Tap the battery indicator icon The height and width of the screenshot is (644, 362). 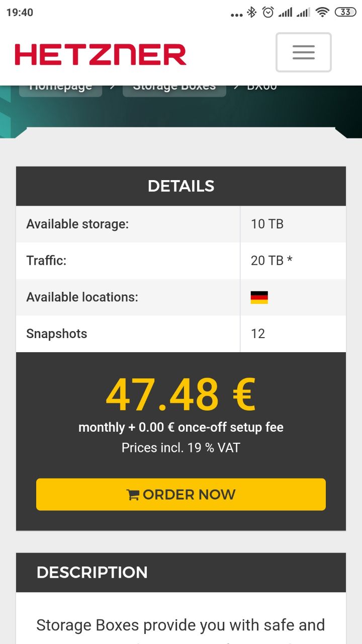(x=345, y=12)
